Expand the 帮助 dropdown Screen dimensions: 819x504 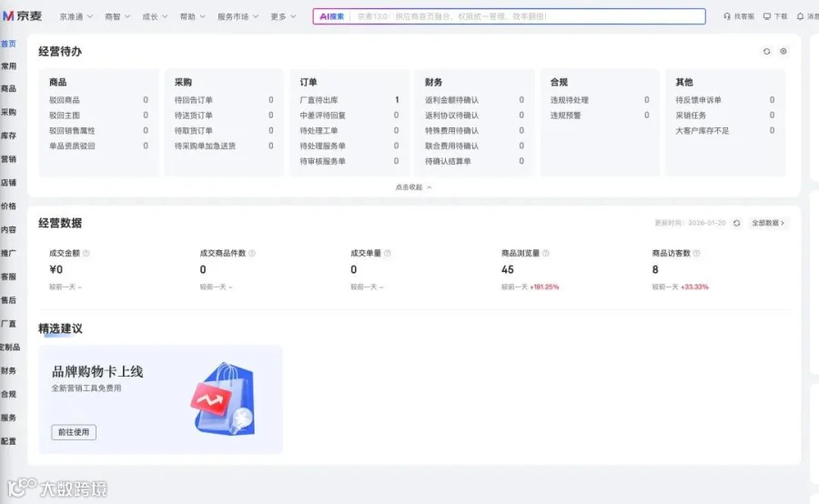tap(192, 16)
